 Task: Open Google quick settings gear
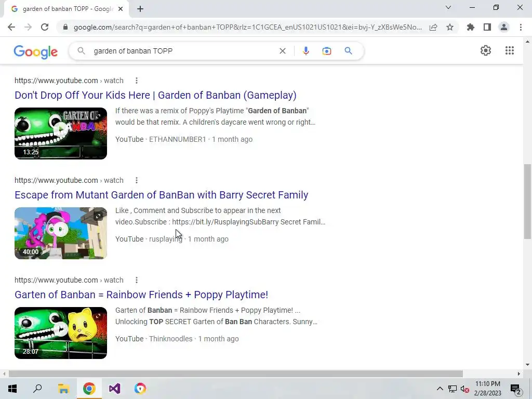pos(486,50)
